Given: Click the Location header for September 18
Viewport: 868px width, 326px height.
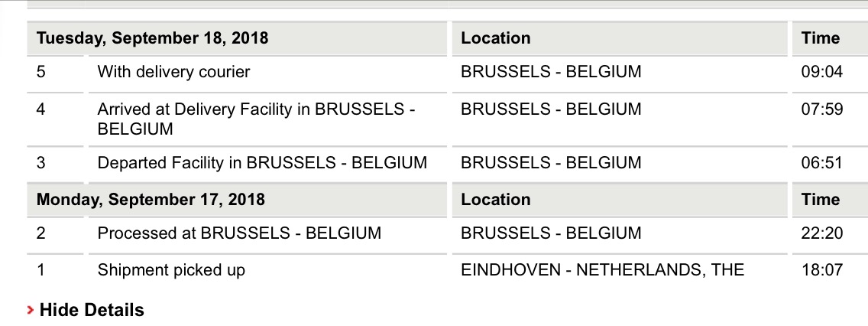Looking at the screenshot, I should [x=496, y=37].
